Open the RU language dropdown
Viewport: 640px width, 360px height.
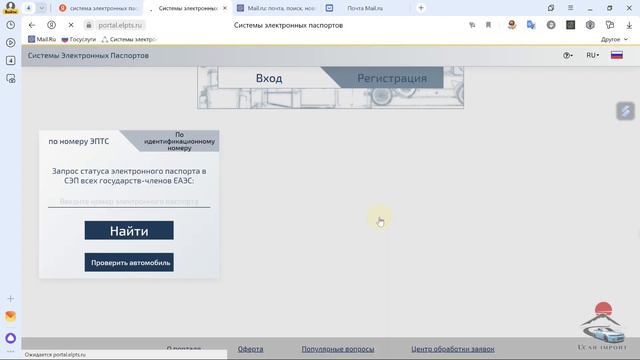[x=593, y=55]
